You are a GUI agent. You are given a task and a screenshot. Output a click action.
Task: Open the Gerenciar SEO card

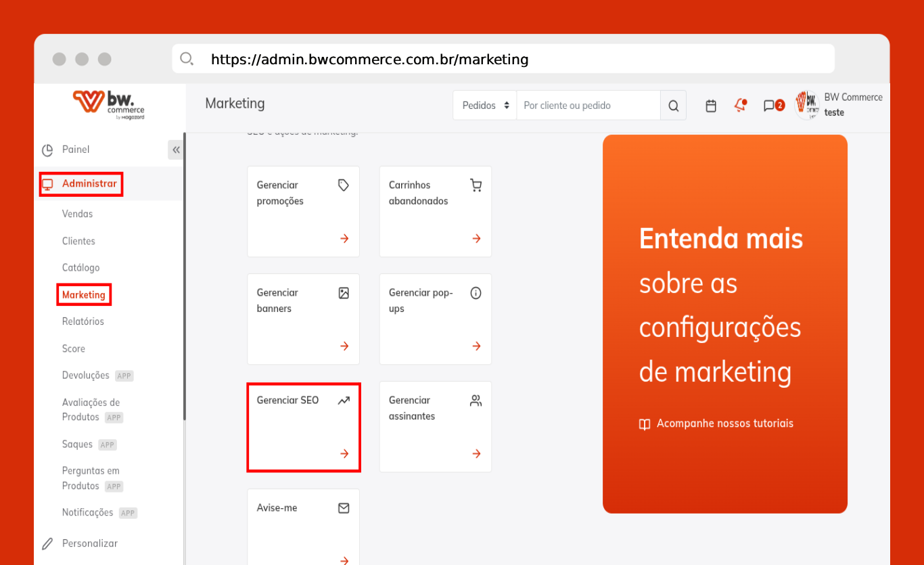pyautogui.click(x=303, y=427)
